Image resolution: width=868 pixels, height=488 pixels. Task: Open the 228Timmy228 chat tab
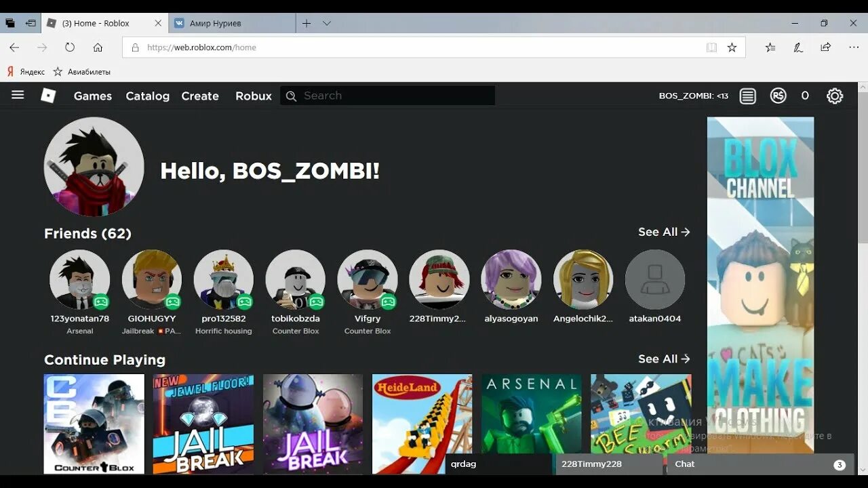pos(609,464)
